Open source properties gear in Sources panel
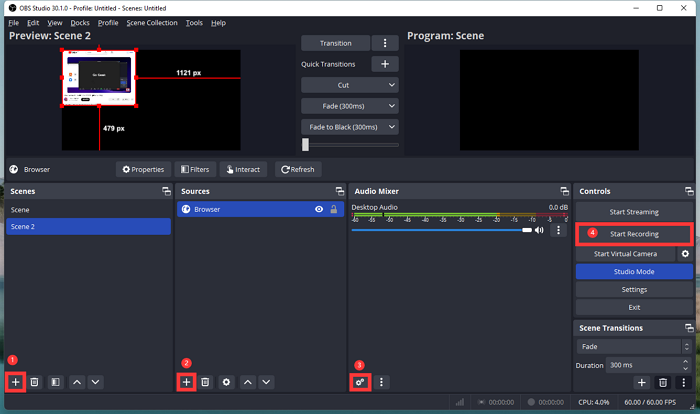 (226, 382)
